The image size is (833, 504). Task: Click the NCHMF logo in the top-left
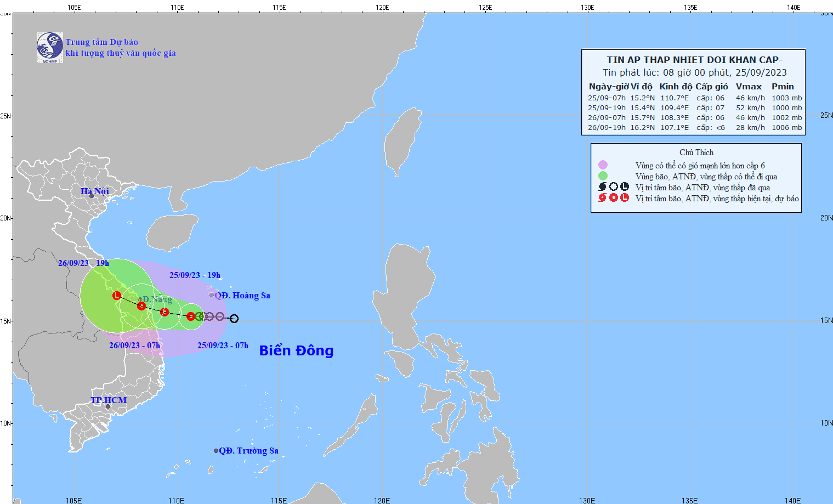click(50, 48)
